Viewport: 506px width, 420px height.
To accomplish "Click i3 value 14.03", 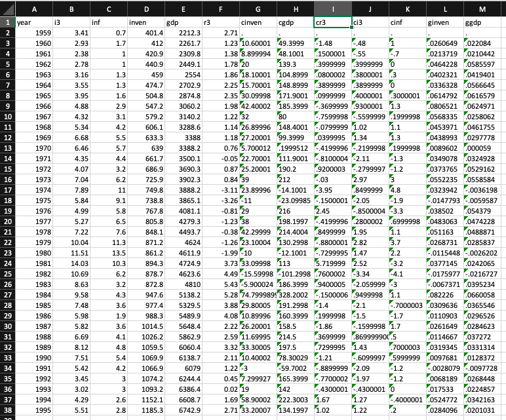I will 71,263.
